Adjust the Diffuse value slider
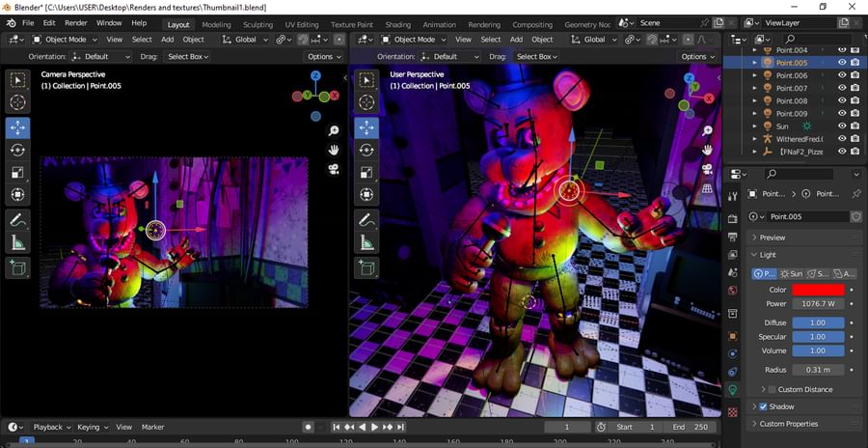 818,322
